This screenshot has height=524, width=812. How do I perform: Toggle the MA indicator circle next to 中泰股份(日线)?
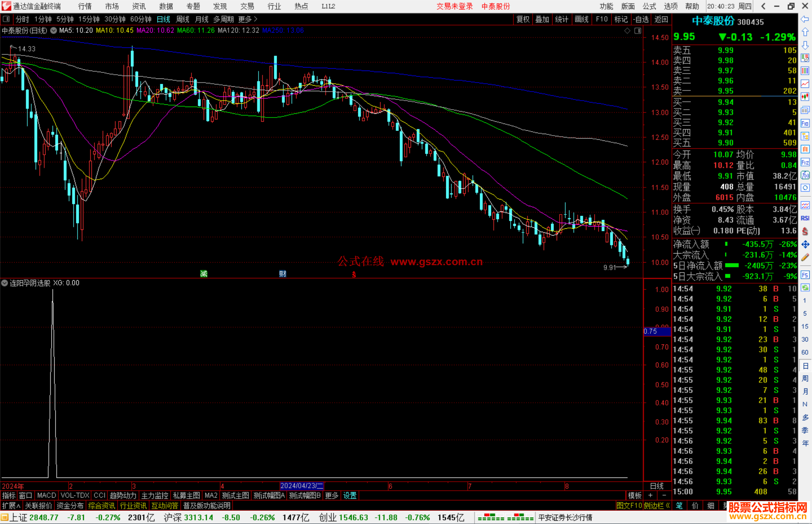54,30
